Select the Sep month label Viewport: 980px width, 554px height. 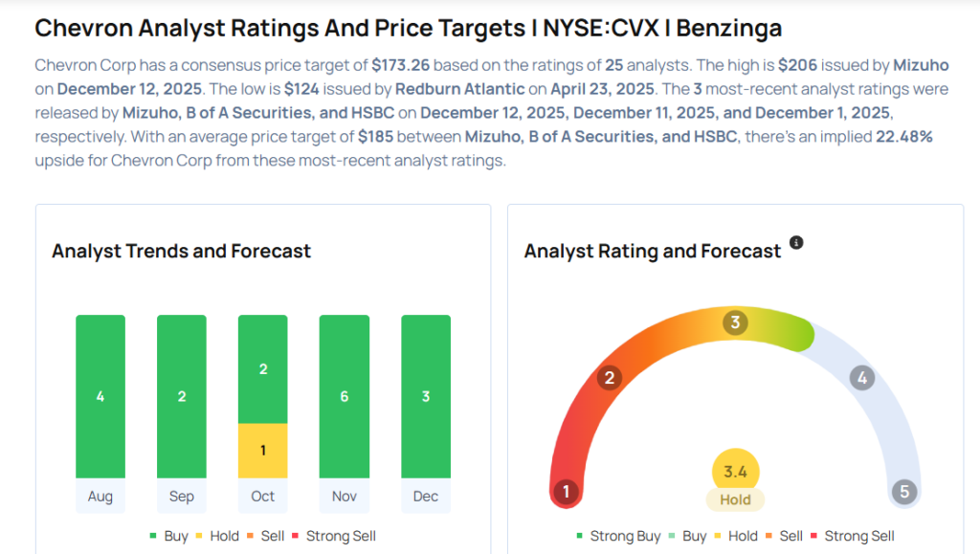click(182, 497)
